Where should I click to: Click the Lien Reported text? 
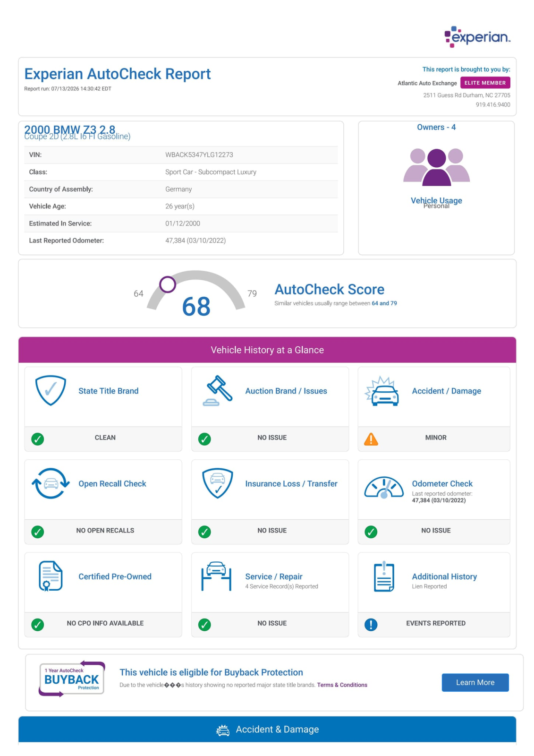coord(429,586)
